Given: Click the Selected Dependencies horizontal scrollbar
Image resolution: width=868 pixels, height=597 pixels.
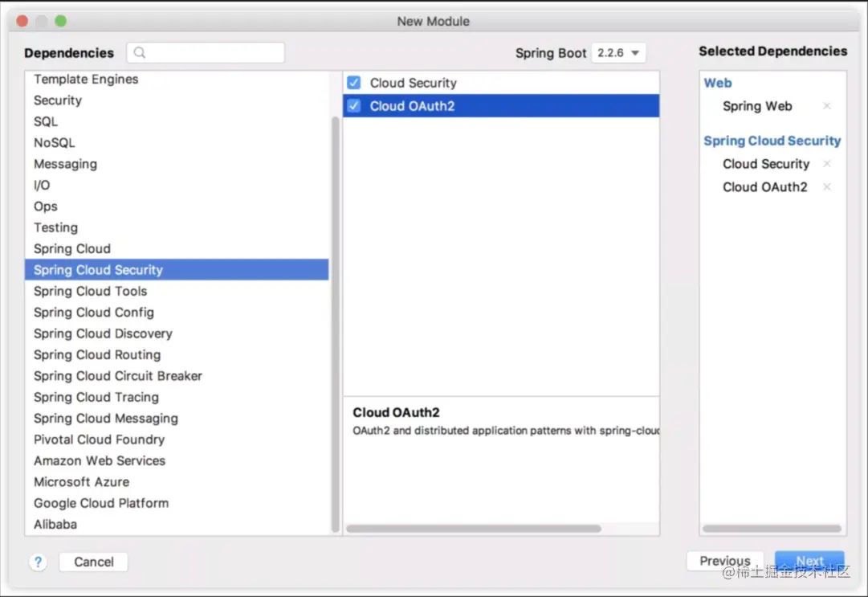Looking at the screenshot, I should (x=772, y=529).
